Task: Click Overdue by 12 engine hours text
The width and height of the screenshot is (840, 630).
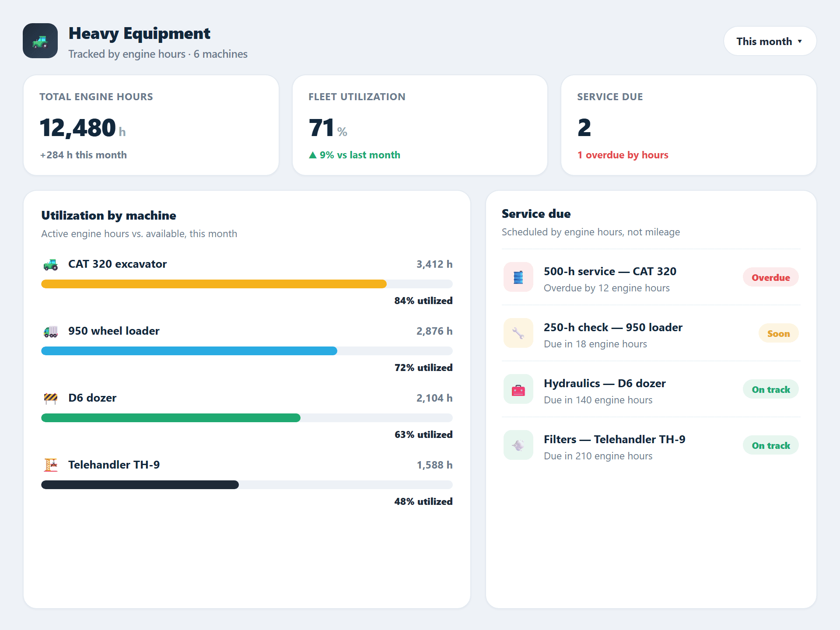Action: [606, 288]
